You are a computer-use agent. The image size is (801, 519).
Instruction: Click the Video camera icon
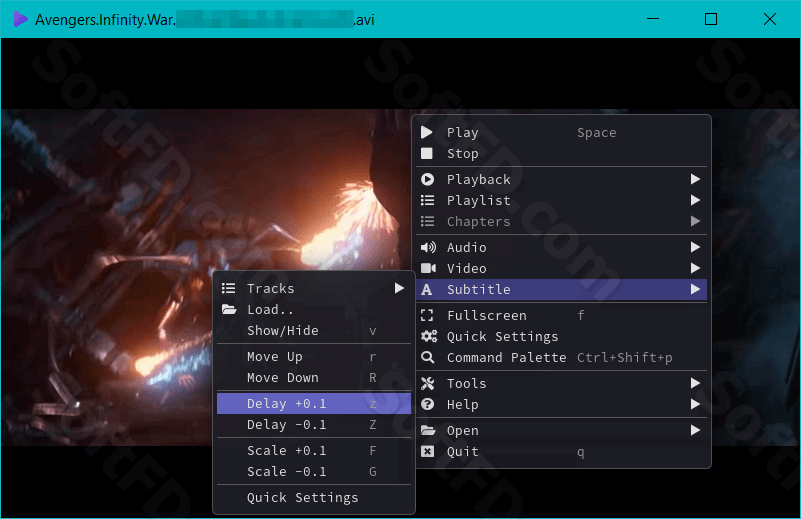click(x=428, y=268)
